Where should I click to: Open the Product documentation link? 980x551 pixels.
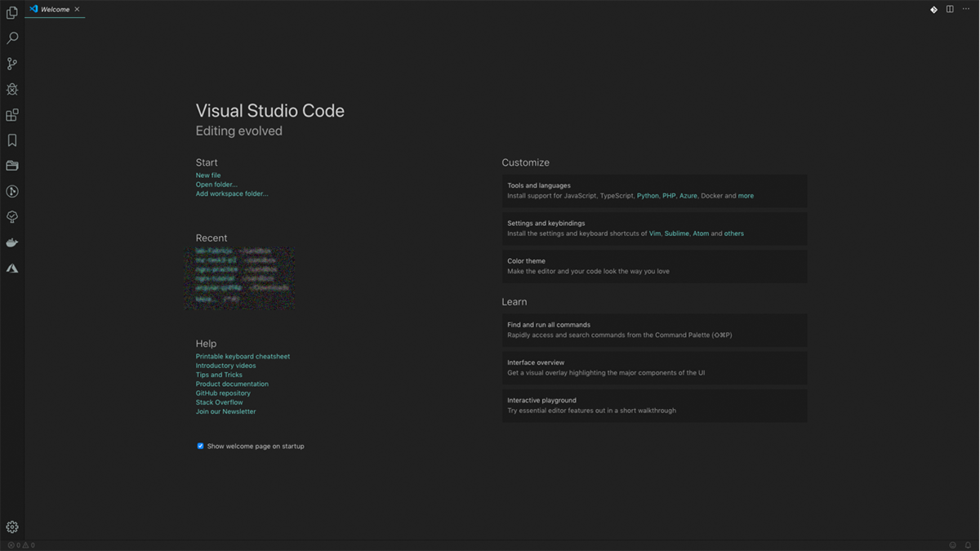click(232, 384)
